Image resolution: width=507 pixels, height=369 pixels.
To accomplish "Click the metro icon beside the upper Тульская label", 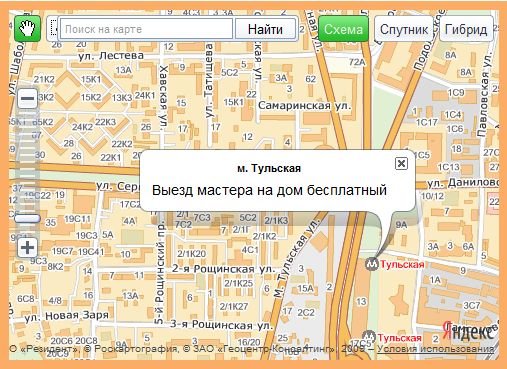I will (371, 264).
